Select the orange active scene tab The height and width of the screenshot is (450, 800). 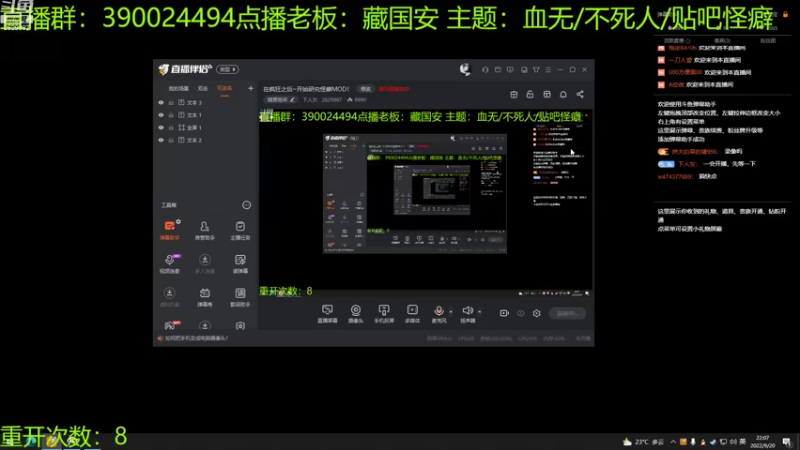tap(224, 89)
